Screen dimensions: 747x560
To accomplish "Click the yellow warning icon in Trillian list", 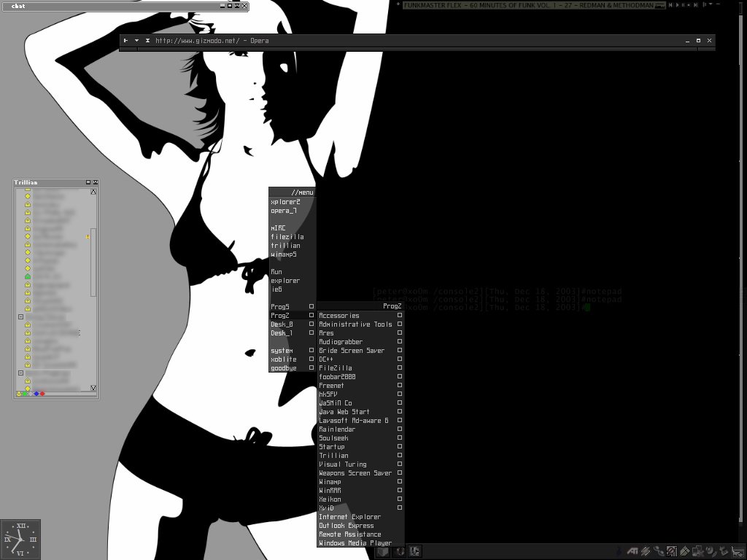I will (x=88, y=237).
